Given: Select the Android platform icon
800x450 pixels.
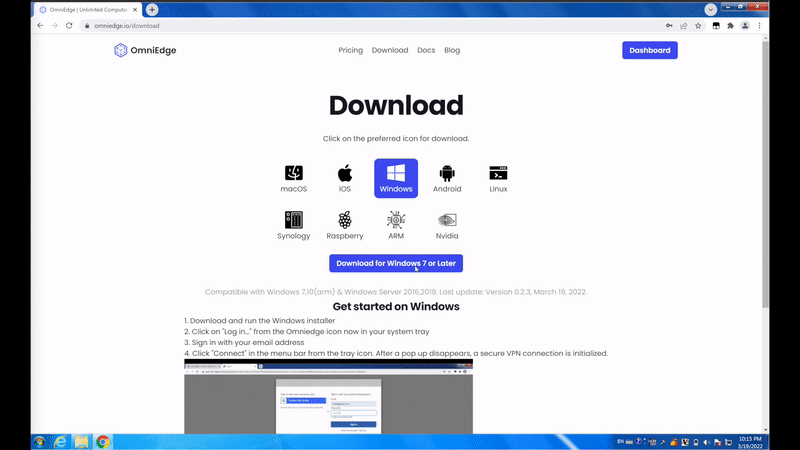Looking at the screenshot, I should (x=447, y=174).
